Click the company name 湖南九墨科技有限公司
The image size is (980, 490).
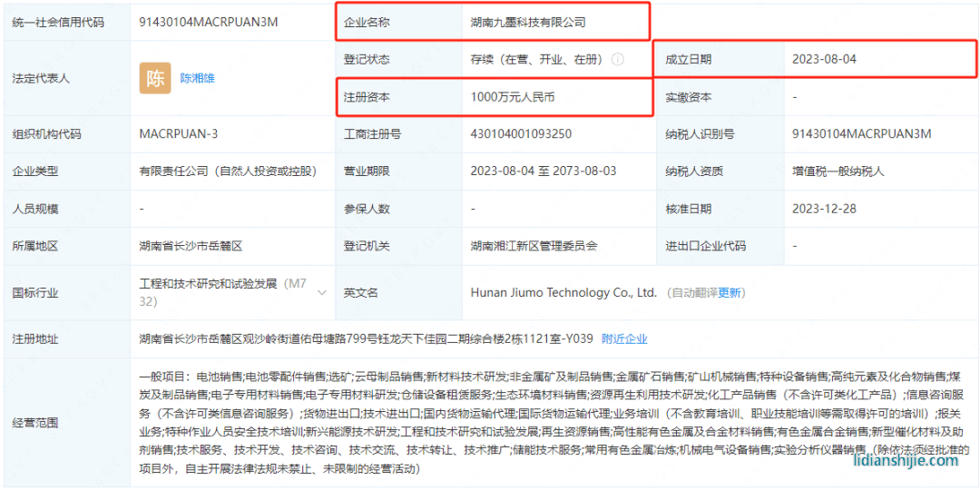528,22
